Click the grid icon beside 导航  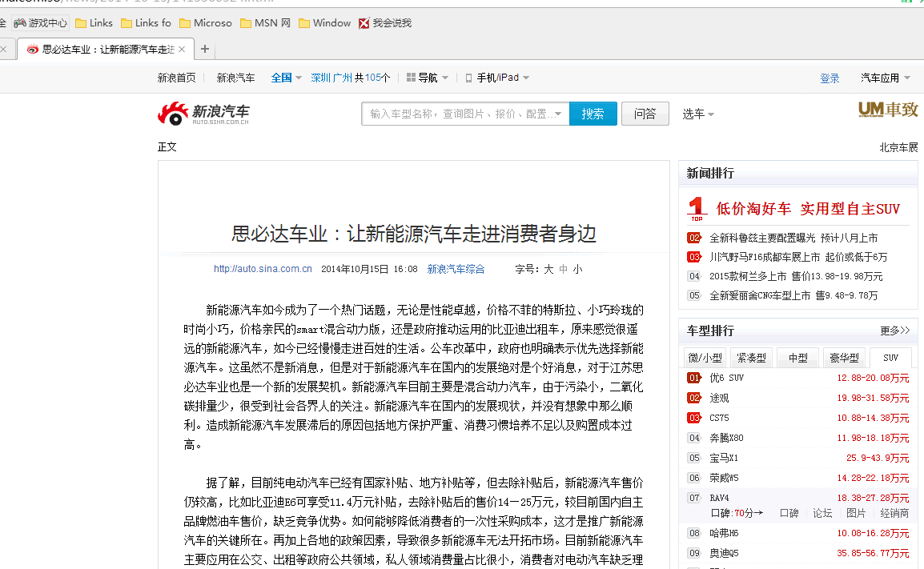pos(410,77)
